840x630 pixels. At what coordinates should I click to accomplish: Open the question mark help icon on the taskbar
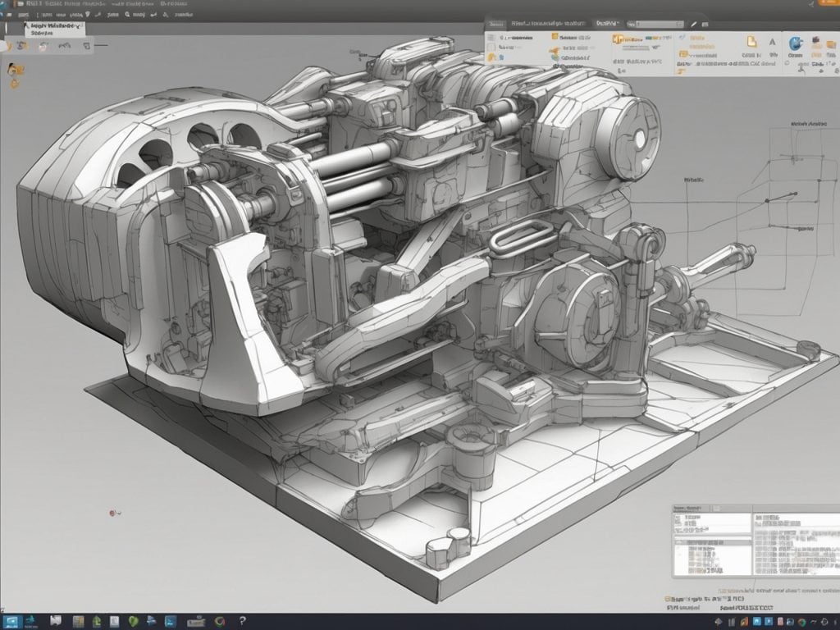coord(242,621)
